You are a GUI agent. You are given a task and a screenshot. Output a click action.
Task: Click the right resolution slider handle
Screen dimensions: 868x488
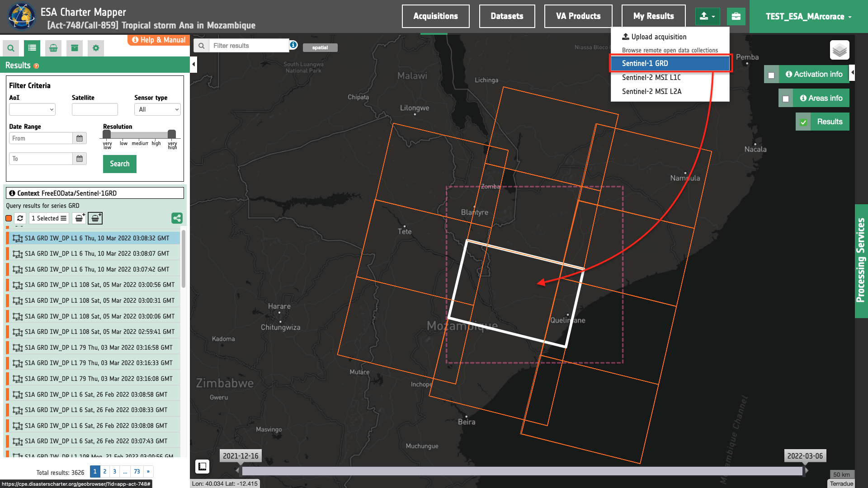(172, 134)
